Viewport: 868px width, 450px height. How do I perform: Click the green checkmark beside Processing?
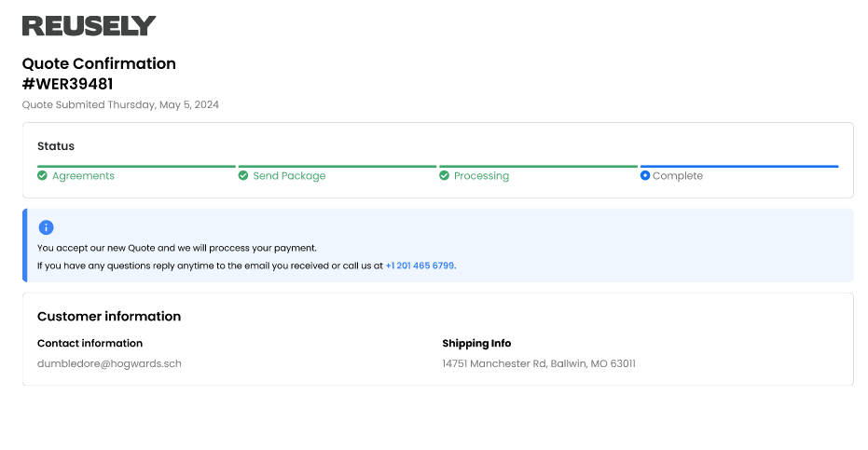444,175
